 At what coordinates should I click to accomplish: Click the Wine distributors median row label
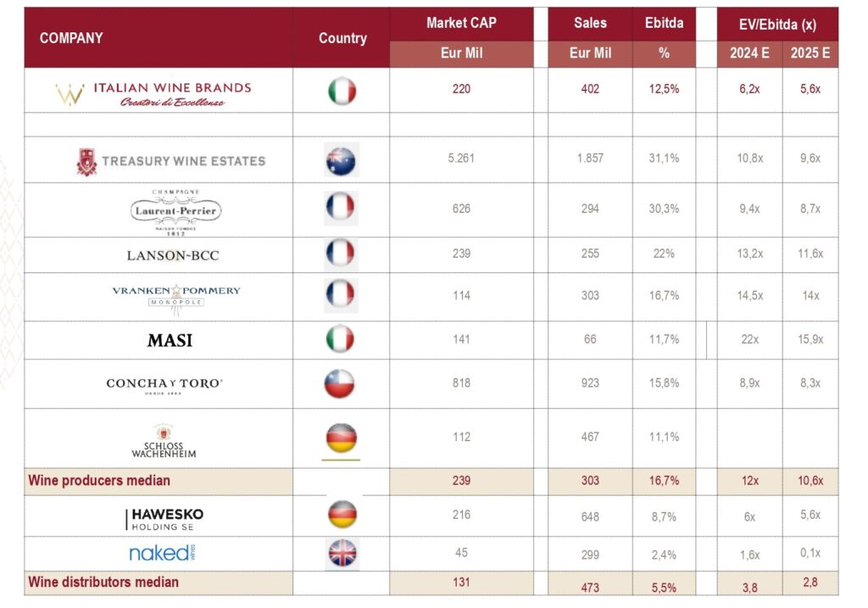(103, 582)
